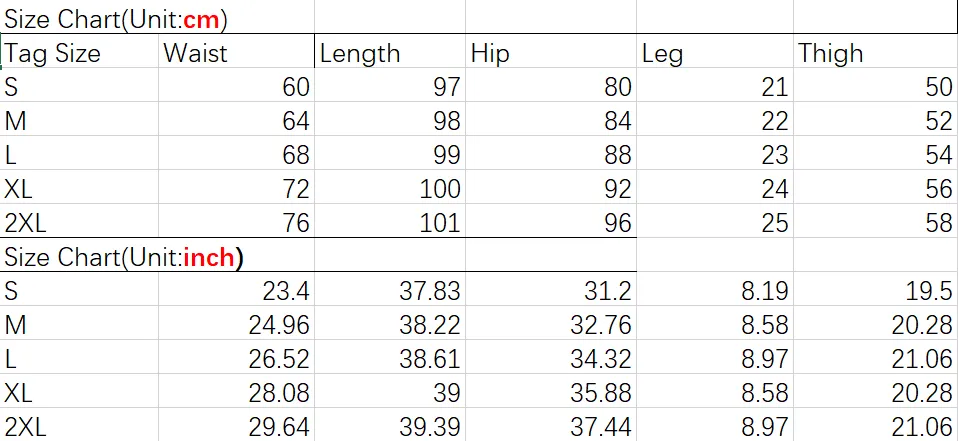Select the cell with value 37.44
Image resolution: width=958 pixels, height=441 pixels.
[x=551, y=425]
